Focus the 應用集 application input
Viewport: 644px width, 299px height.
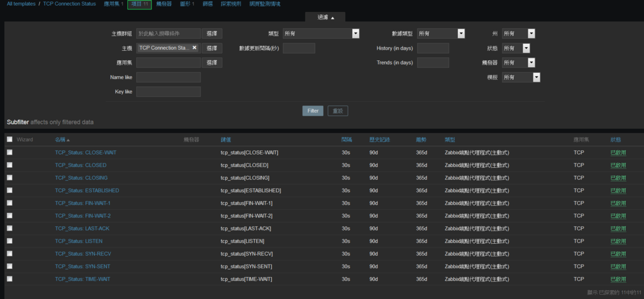(x=169, y=62)
